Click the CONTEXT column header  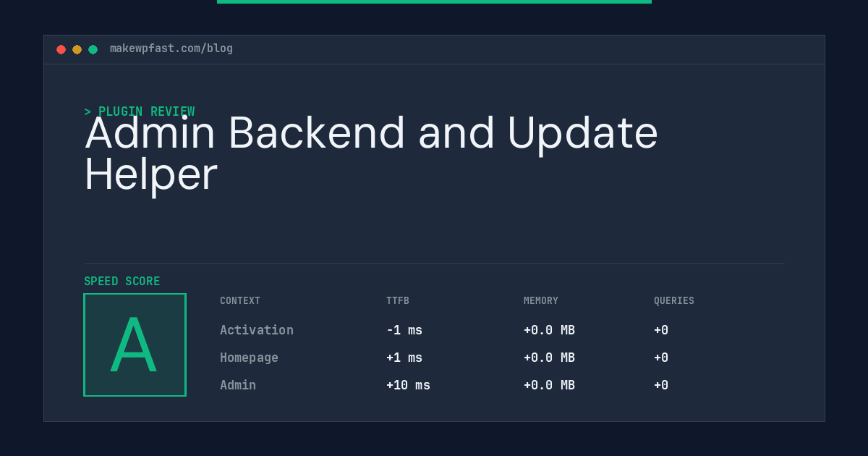tap(240, 301)
